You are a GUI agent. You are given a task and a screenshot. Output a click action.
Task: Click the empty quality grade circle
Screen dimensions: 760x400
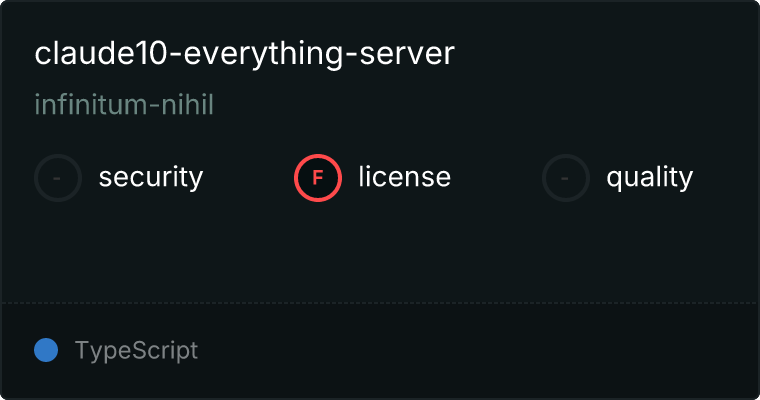coord(566,178)
